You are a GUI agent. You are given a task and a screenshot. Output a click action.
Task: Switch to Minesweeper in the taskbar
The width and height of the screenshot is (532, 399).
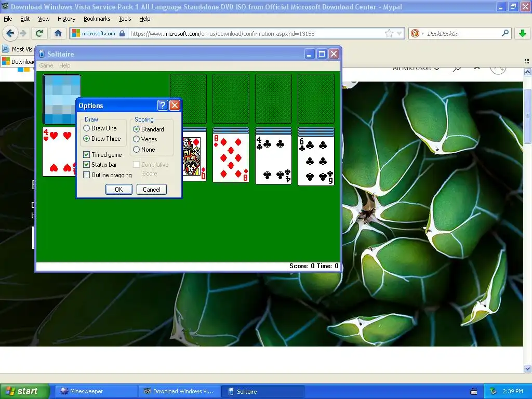[96, 391]
